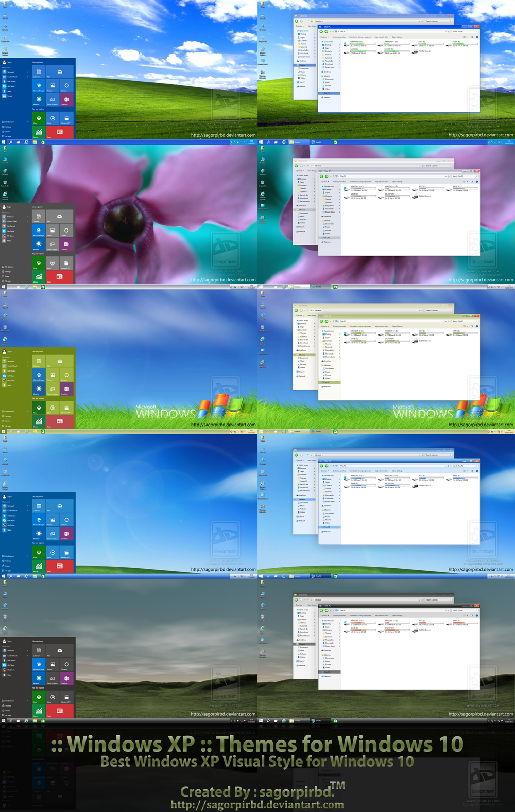This screenshot has height=812, width=515.
Task: Click System properties in top Bliss This PC window
Action: [339, 37]
